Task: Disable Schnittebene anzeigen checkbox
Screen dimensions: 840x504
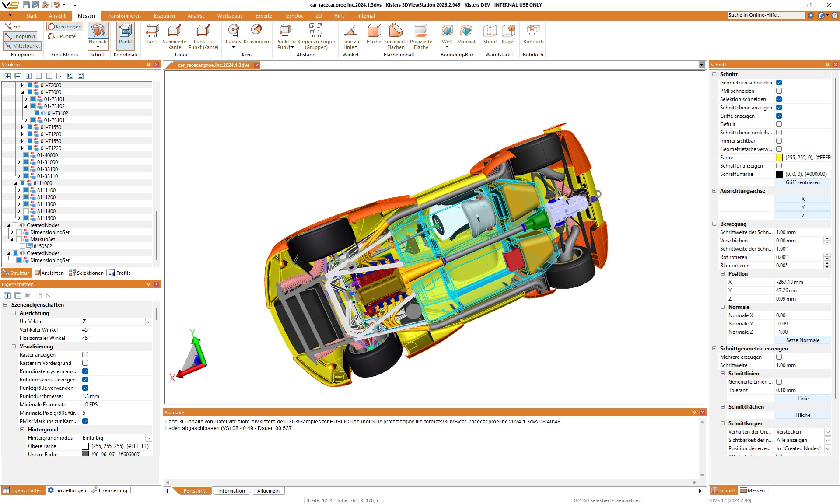Action: click(779, 108)
